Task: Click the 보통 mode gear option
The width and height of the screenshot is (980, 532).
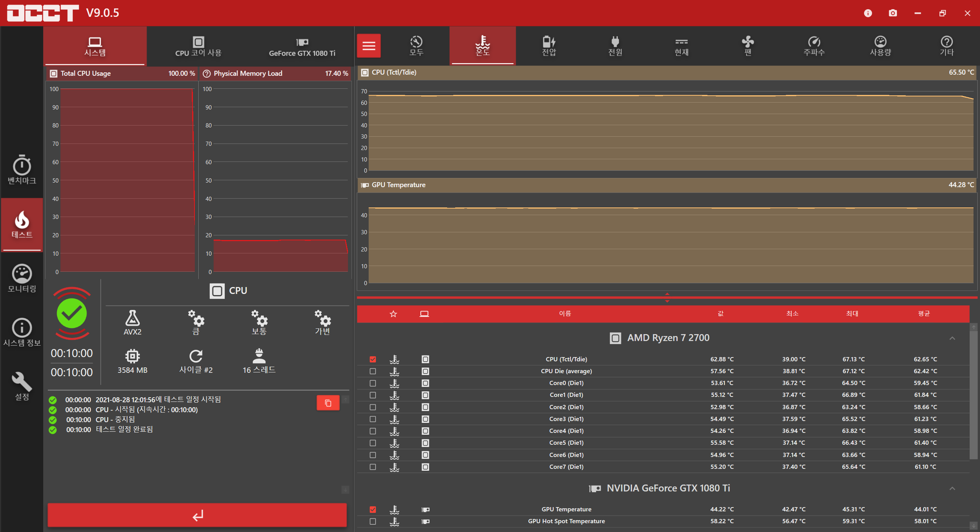Action: click(x=259, y=323)
